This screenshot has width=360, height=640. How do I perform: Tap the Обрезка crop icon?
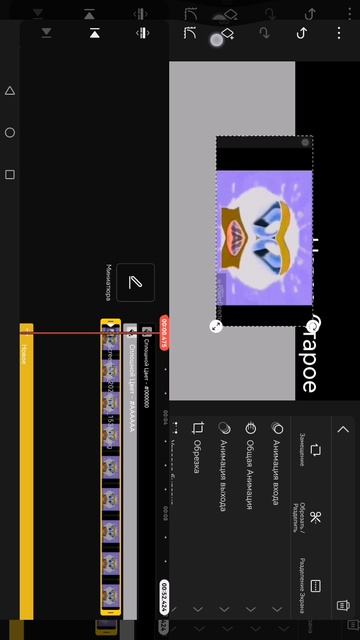tap(198, 428)
